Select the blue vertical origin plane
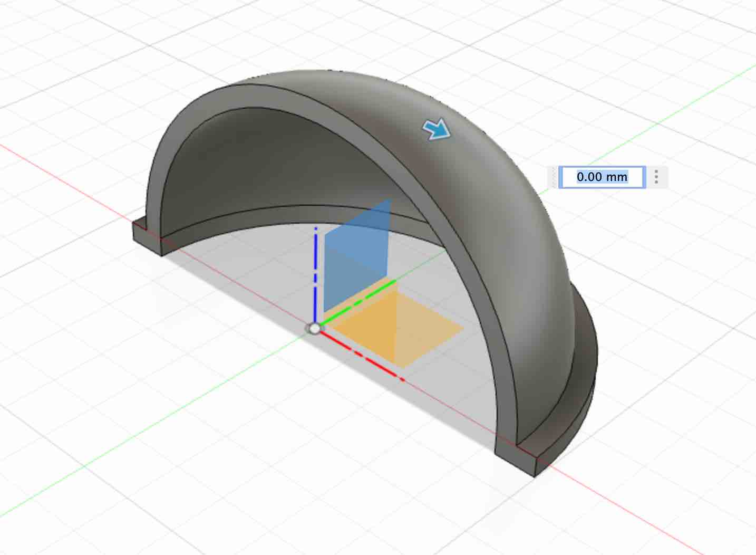 [x=357, y=255]
